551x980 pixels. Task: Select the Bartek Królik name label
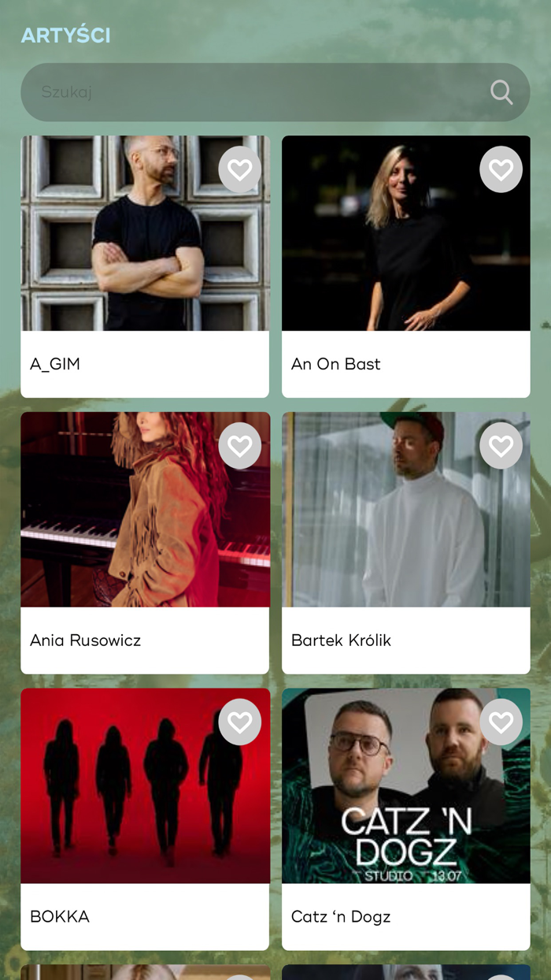(341, 640)
